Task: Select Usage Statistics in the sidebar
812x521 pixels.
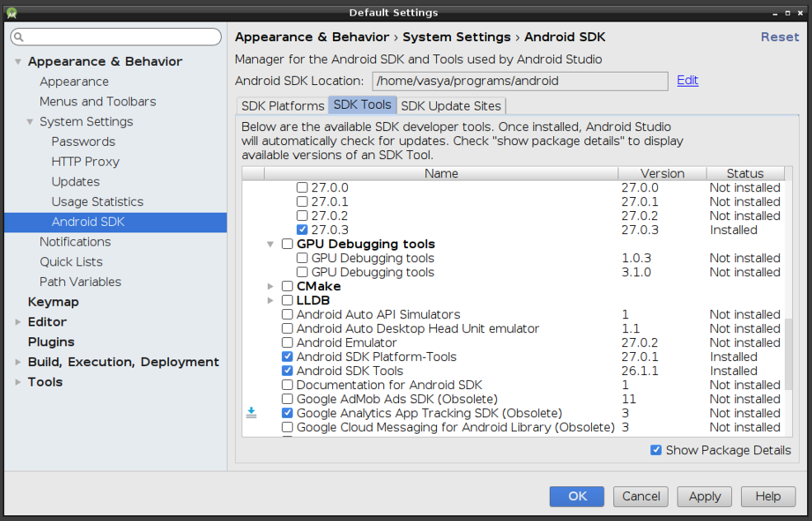Action: coord(97,202)
